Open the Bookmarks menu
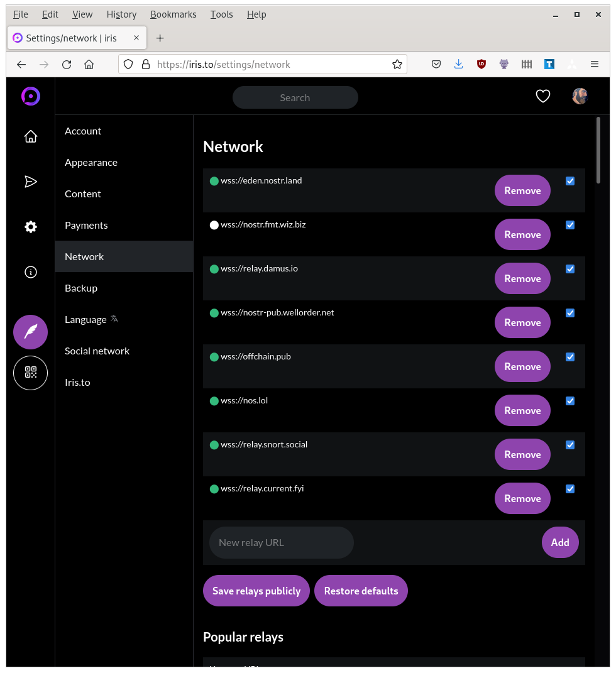The height and width of the screenshot is (673, 616). [x=173, y=14]
